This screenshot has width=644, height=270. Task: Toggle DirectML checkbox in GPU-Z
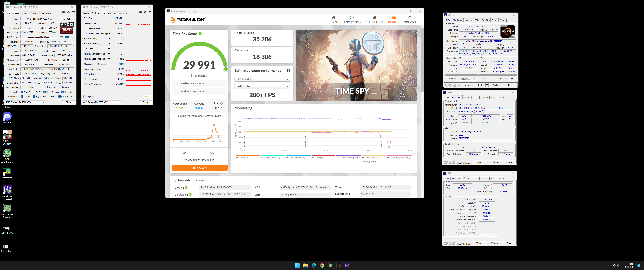click(63, 92)
